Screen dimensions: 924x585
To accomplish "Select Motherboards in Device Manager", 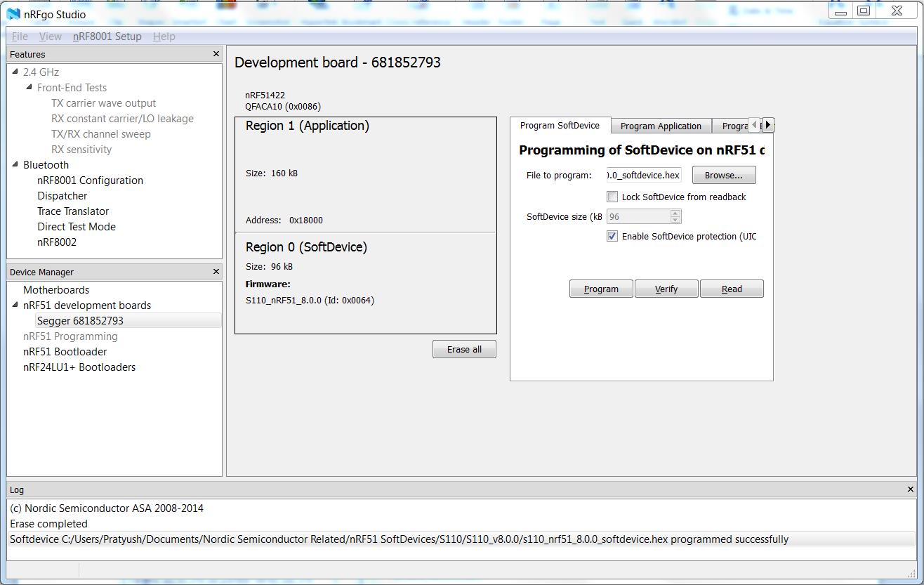I will pos(56,289).
